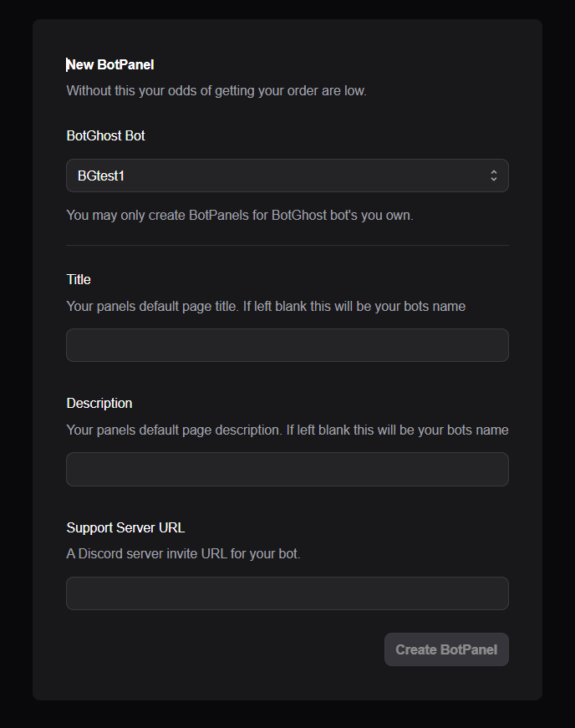Click the empty field below Title help text
The image size is (575, 728).
coord(287,345)
